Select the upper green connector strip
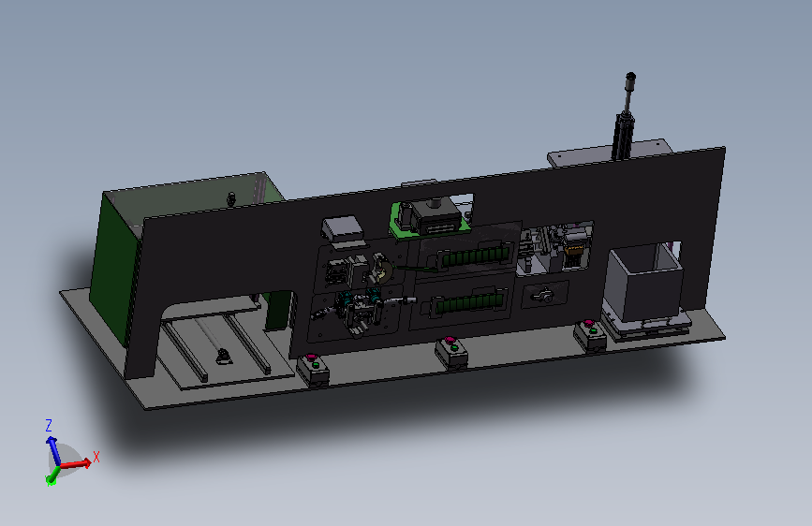812x526 pixels. click(x=475, y=256)
